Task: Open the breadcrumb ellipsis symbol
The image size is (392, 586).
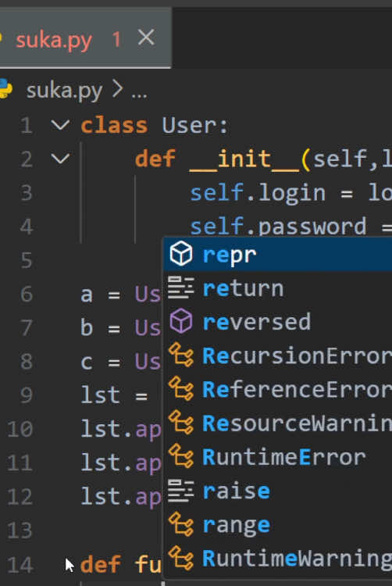Action: point(139,91)
